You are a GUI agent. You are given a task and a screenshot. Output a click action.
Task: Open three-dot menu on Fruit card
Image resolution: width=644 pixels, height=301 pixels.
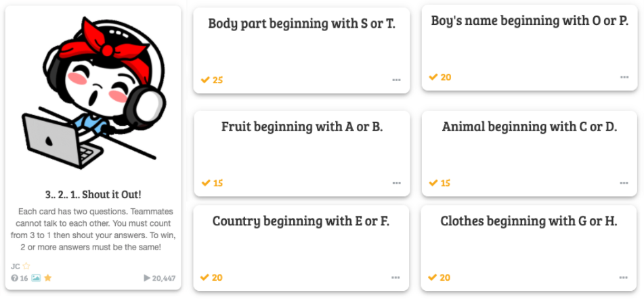pos(396,183)
